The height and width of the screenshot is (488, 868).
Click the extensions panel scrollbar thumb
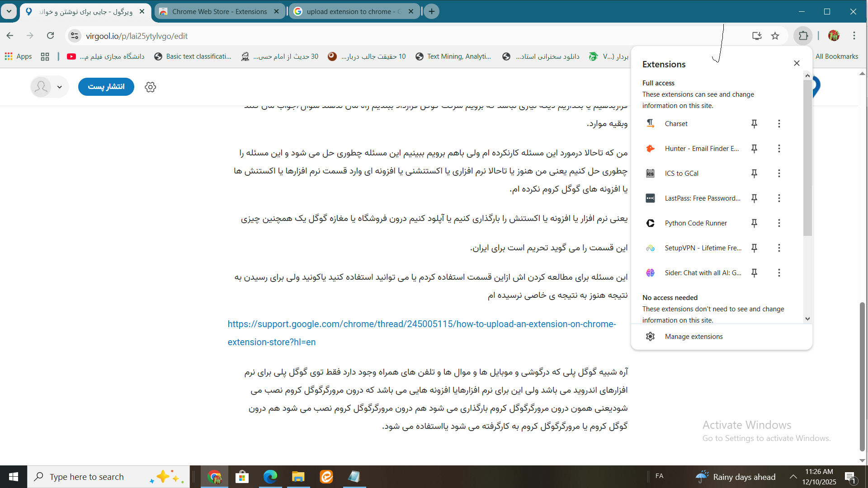[807, 158]
